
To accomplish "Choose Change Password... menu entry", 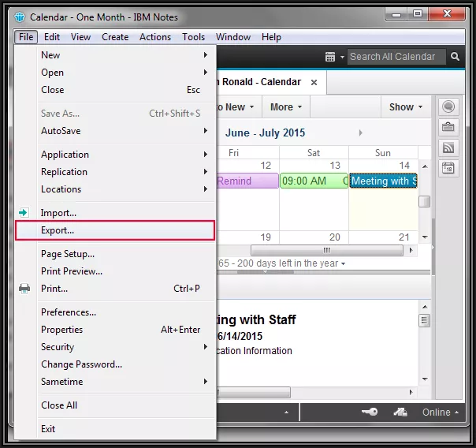I will (115, 364).
